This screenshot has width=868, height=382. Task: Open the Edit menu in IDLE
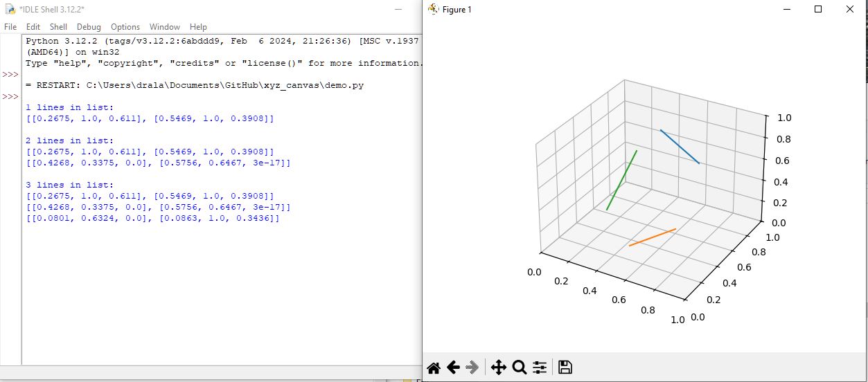(x=33, y=27)
